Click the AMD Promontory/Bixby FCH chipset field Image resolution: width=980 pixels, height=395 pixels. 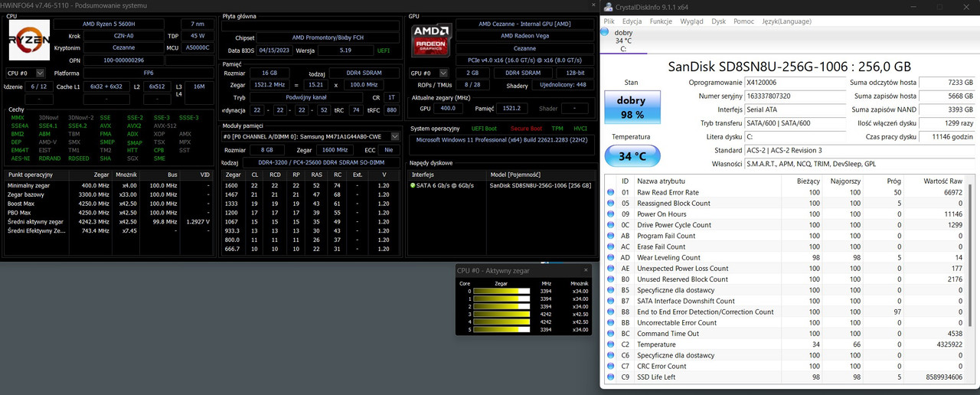329,37
